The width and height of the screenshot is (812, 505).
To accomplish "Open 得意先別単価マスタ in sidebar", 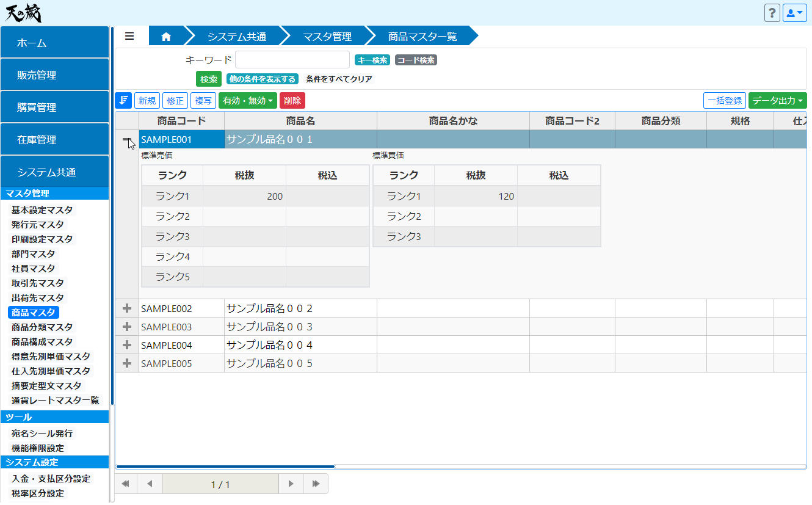I will click(51, 356).
